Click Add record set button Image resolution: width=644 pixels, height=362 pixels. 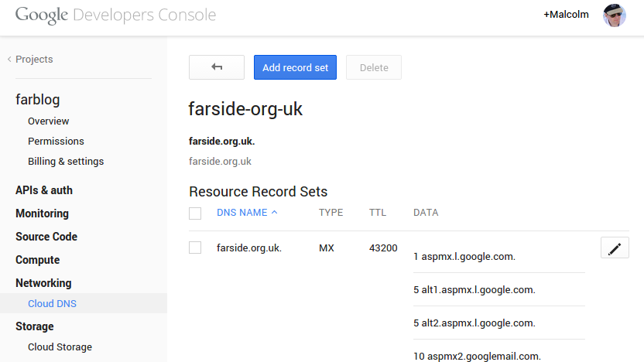(296, 67)
